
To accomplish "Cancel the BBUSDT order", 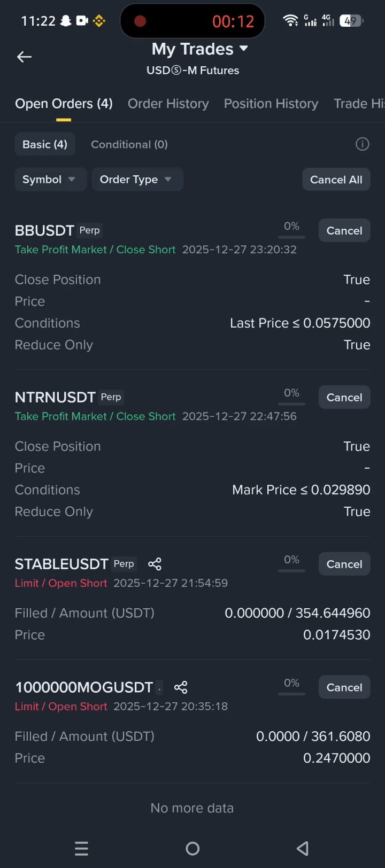I will pyautogui.click(x=344, y=230).
